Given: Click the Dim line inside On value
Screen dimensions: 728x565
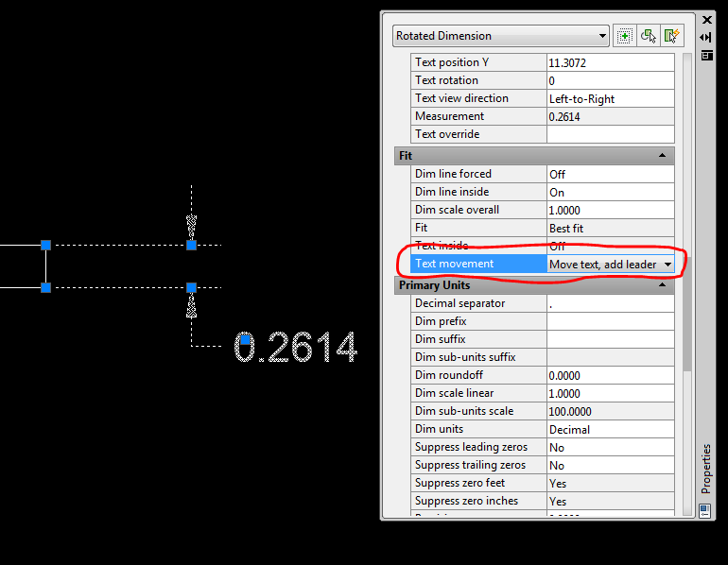Looking at the screenshot, I should coord(610,192).
